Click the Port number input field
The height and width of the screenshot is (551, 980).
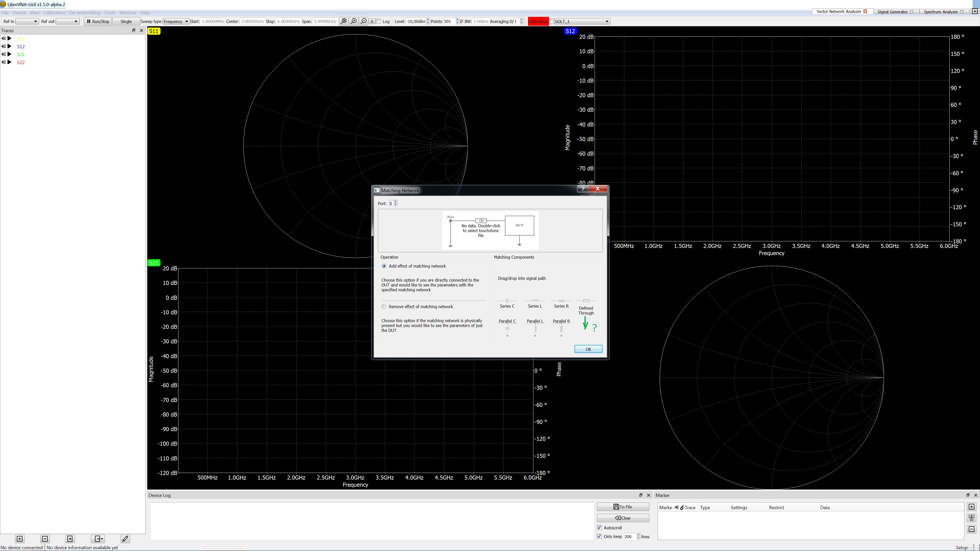point(391,204)
